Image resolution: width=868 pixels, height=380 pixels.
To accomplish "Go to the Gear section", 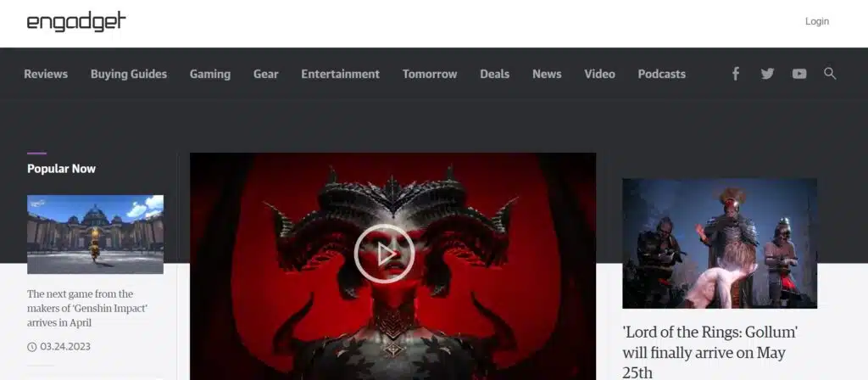I will coord(265,74).
